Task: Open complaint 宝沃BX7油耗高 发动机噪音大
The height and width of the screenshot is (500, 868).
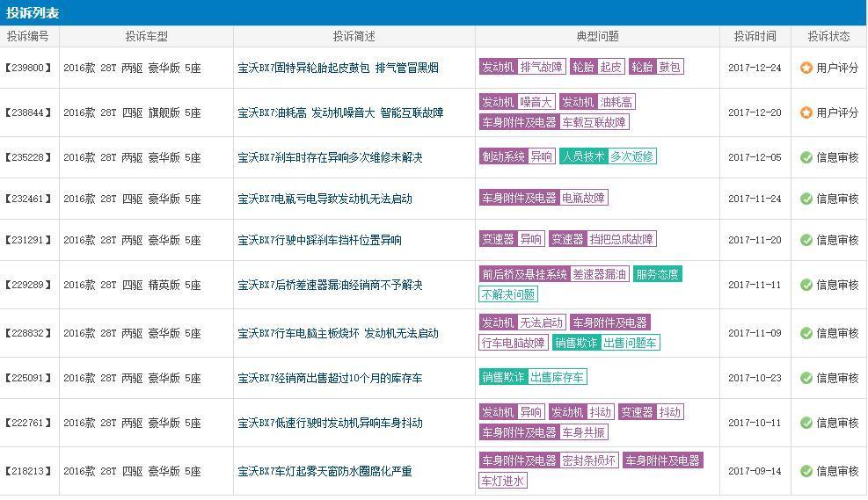Action: click(340, 112)
